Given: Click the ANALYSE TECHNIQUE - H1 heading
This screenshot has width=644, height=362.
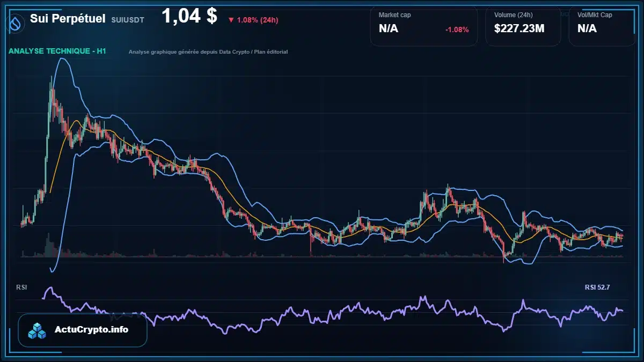Looking at the screenshot, I should [x=57, y=51].
